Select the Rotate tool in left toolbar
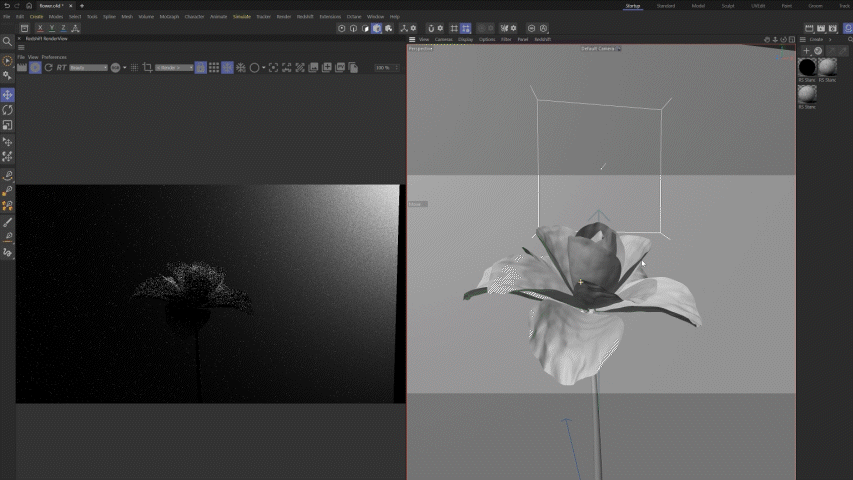 point(8,110)
